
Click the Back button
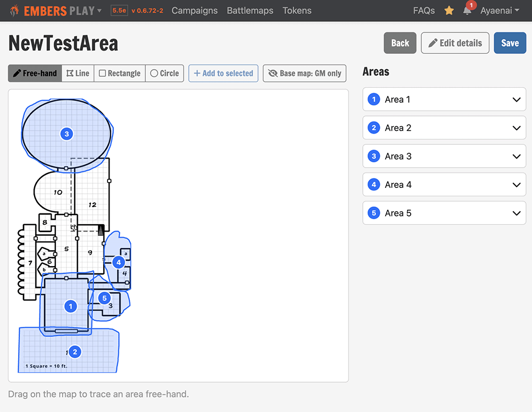[x=400, y=43]
